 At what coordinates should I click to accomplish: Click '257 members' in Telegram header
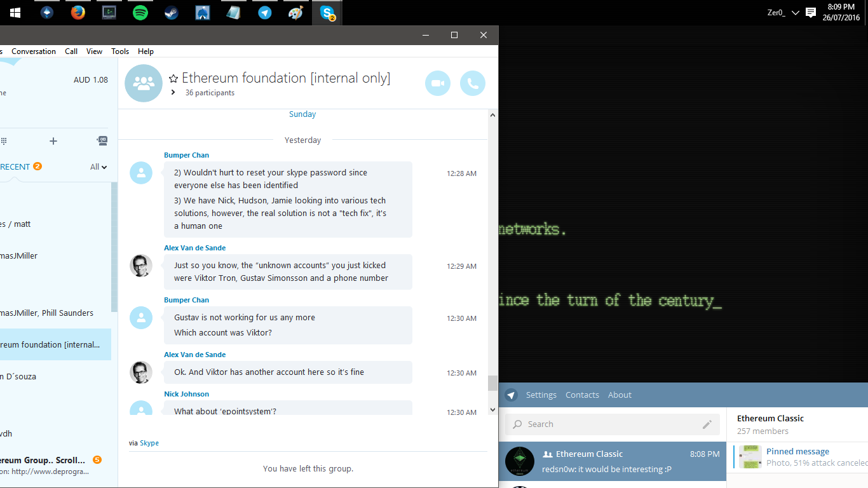(763, 431)
